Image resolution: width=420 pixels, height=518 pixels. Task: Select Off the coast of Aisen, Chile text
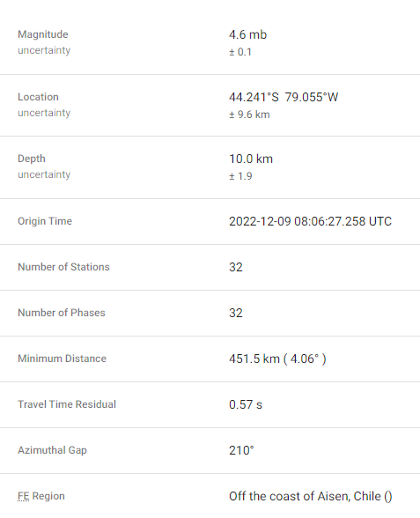305,497
